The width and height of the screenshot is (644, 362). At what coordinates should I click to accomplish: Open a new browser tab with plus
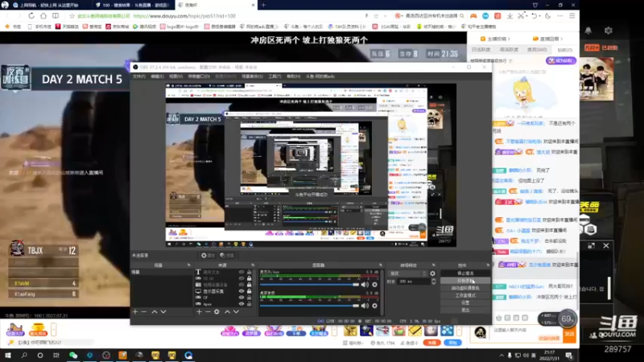264,5
